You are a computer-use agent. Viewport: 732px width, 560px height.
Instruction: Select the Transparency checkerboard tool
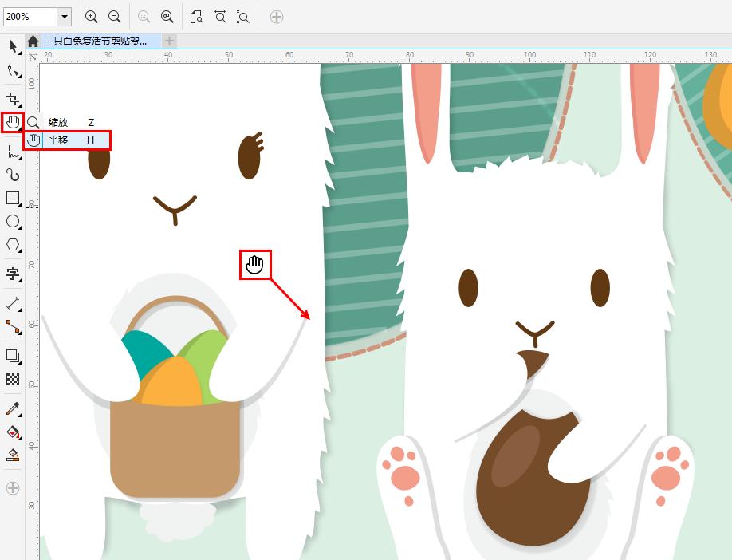(x=13, y=379)
